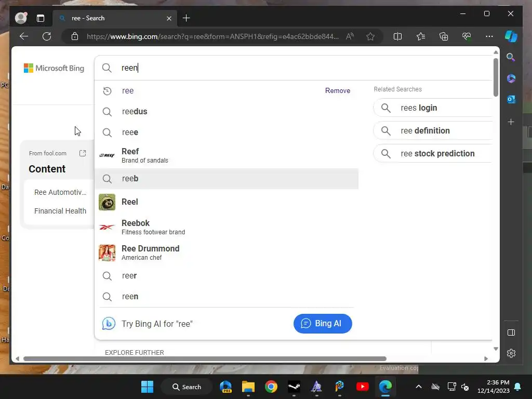Click the scroll down arrow

tap(496, 349)
